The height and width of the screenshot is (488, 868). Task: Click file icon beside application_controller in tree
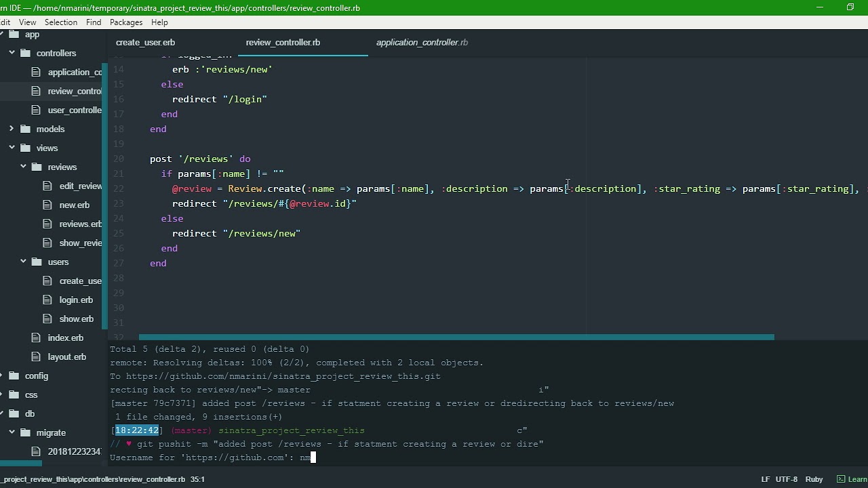click(36, 72)
